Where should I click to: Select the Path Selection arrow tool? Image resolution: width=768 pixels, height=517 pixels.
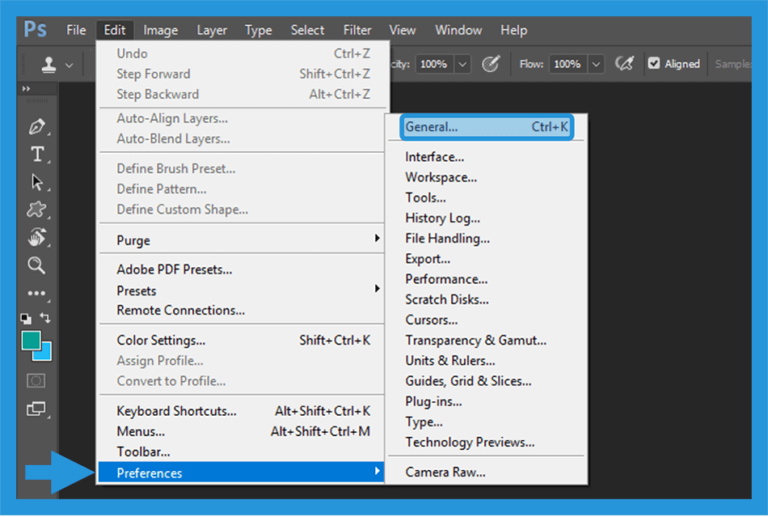[x=37, y=182]
